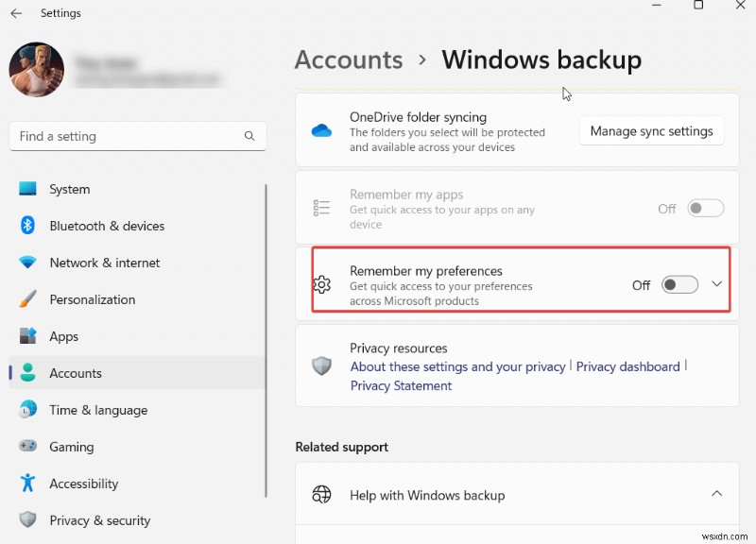Expand Remember my preferences options chevron
This screenshot has width=756, height=544.
point(716,284)
